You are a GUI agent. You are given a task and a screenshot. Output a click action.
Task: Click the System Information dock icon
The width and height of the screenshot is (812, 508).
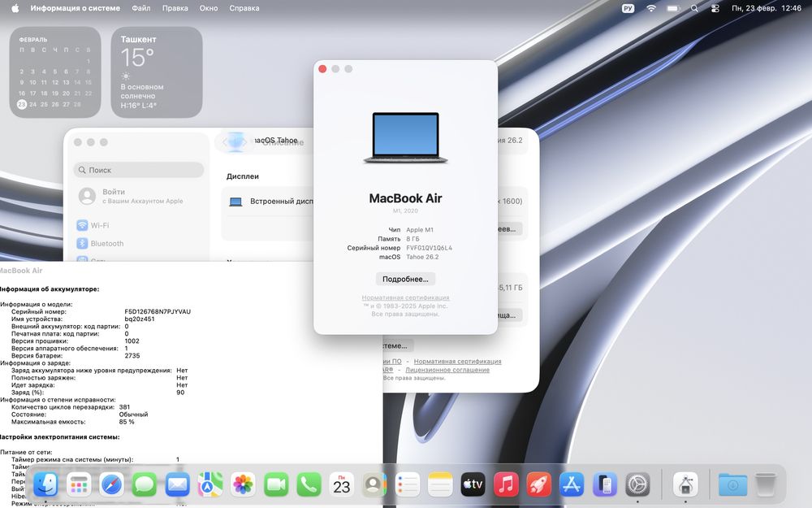(x=685, y=485)
